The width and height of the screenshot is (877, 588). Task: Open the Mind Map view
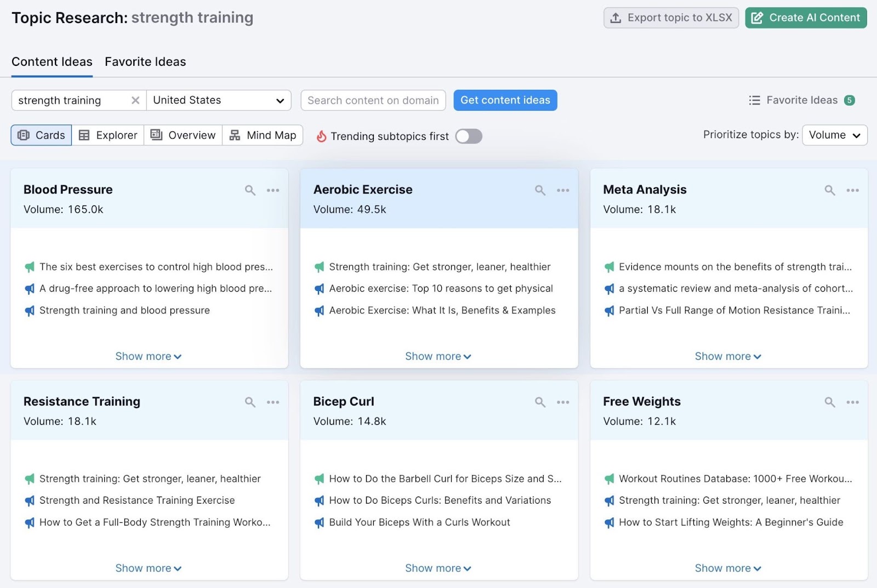pyautogui.click(x=263, y=135)
